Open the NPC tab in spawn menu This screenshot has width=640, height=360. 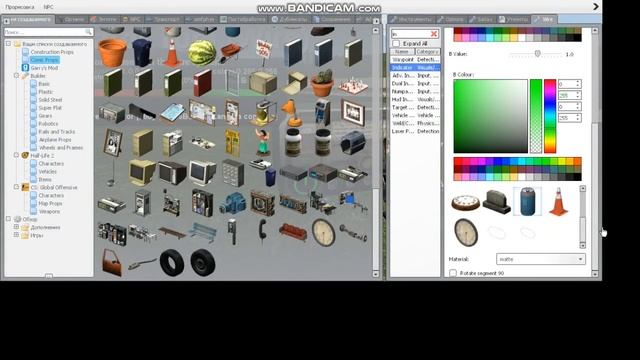[131, 19]
